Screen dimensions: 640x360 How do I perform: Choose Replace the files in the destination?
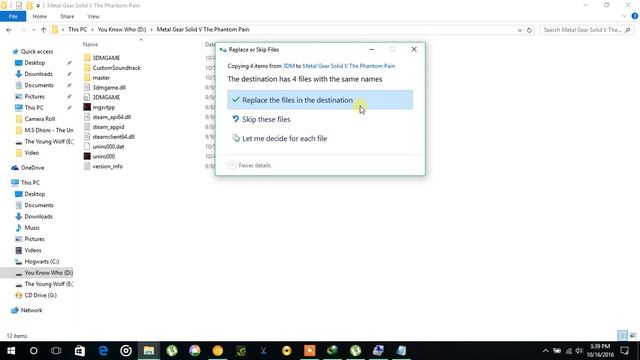320,100
